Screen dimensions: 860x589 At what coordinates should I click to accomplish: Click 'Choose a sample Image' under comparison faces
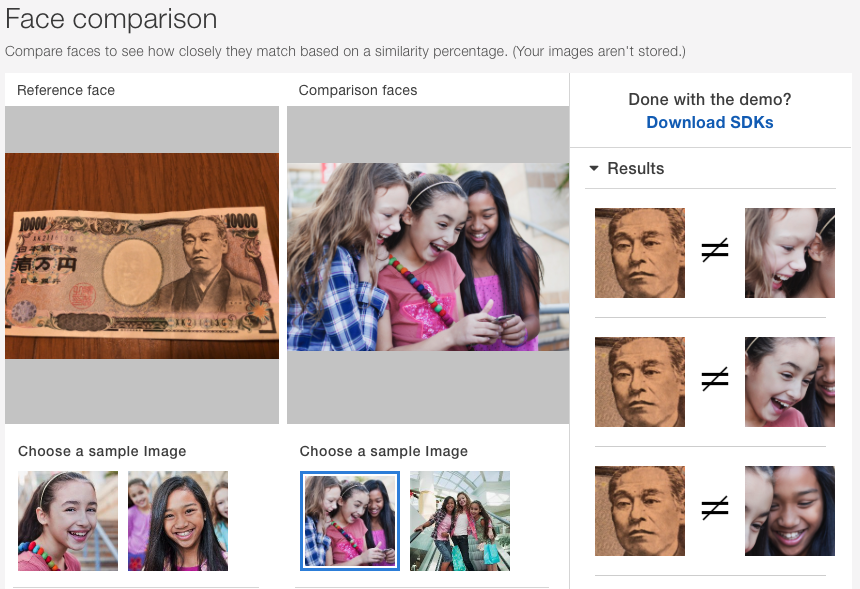(383, 451)
